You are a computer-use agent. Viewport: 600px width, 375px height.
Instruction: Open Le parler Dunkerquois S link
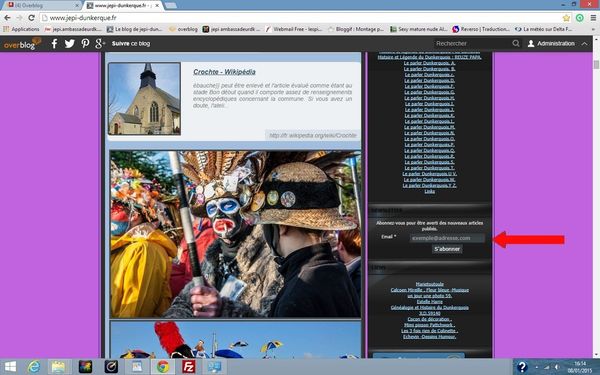tap(429, 162)
